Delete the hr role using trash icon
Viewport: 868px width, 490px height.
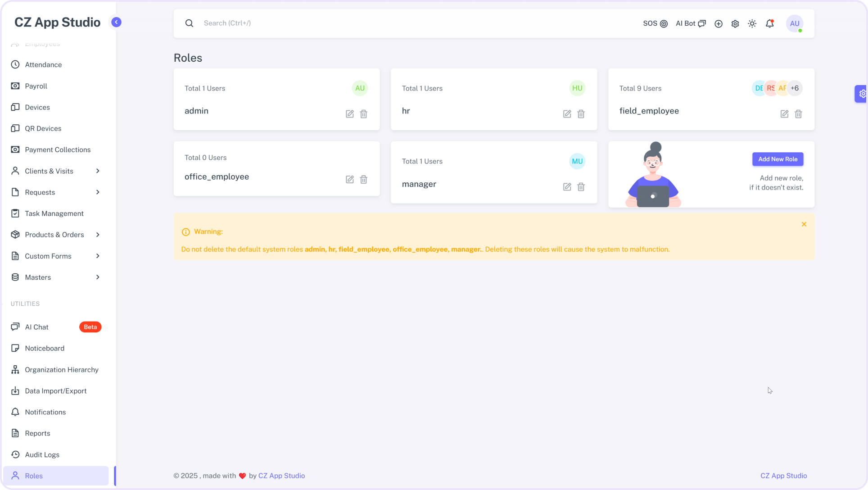pyautogui.click(x=581, y=114)
